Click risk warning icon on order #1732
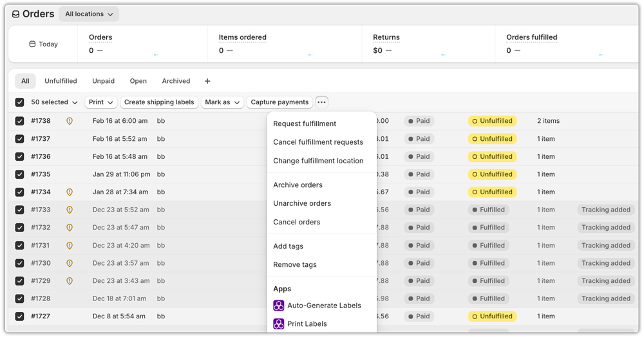This screenshot has width=644, height=337. click(70, 228)
